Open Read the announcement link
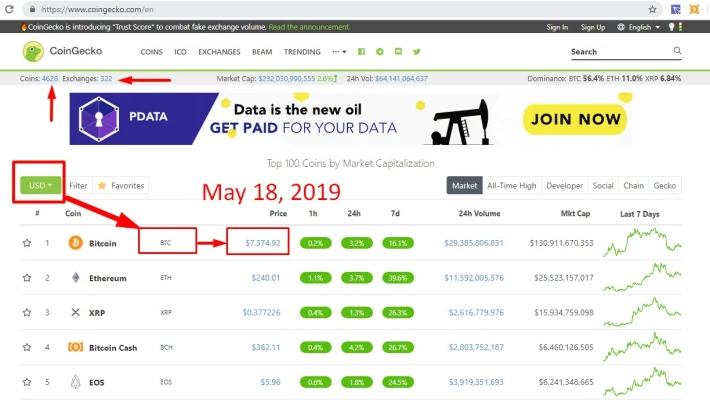This screenshot has height=400, width=710. tap(309, 27)
